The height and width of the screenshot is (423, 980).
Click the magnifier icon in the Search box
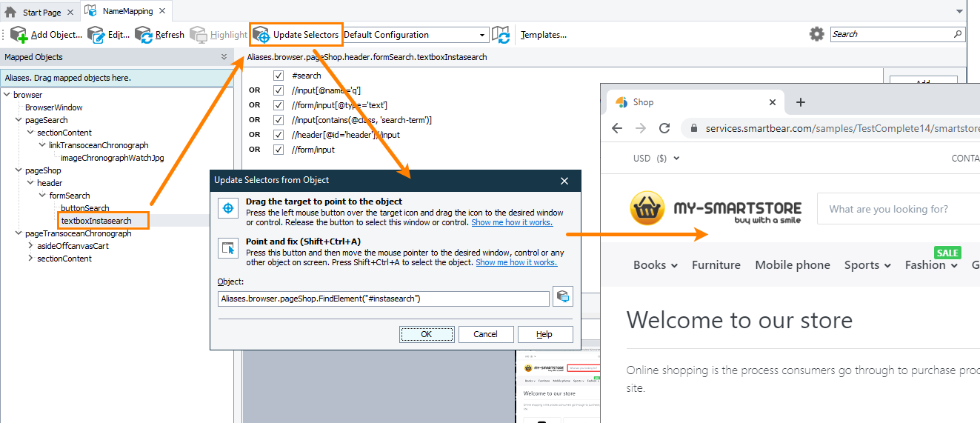pos(958,34)
